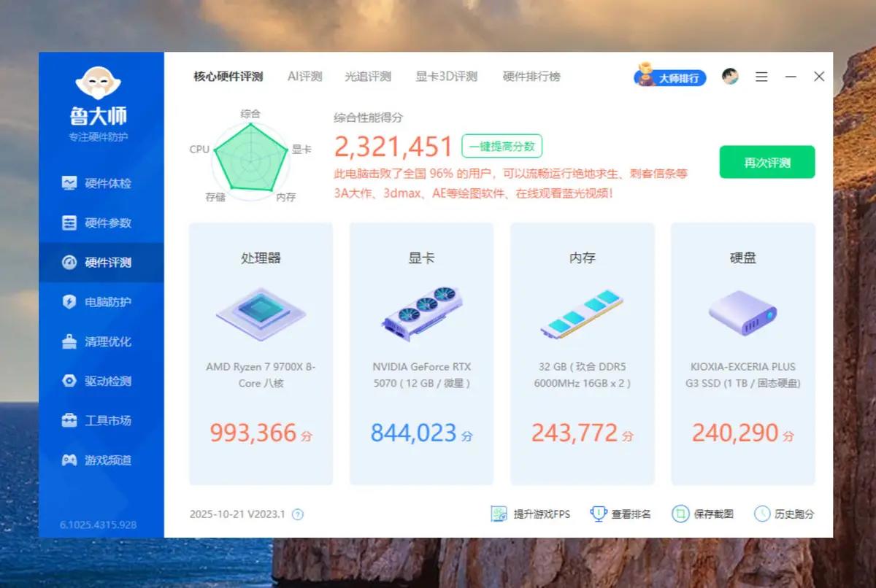Click the 显卡 graphics card icon
This screenshot has width=876, height=588.
click(422, 314)
